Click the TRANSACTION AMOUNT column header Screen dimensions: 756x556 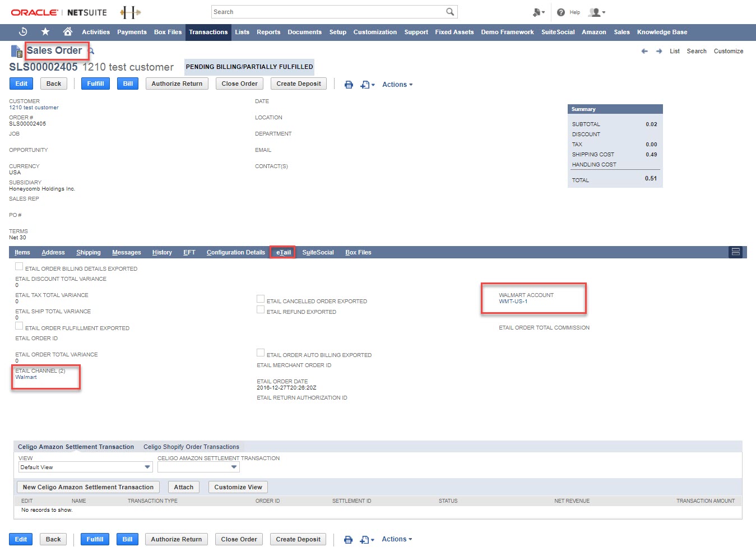[706, 501]
